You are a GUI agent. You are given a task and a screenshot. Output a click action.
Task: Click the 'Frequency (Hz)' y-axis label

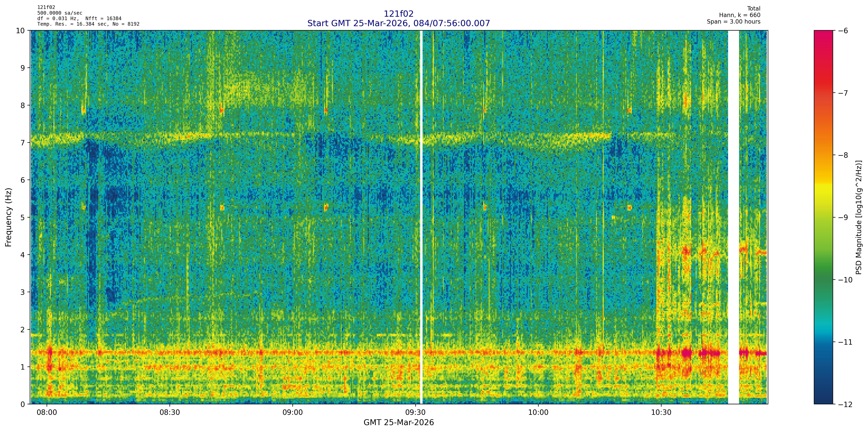click(8, 217)
